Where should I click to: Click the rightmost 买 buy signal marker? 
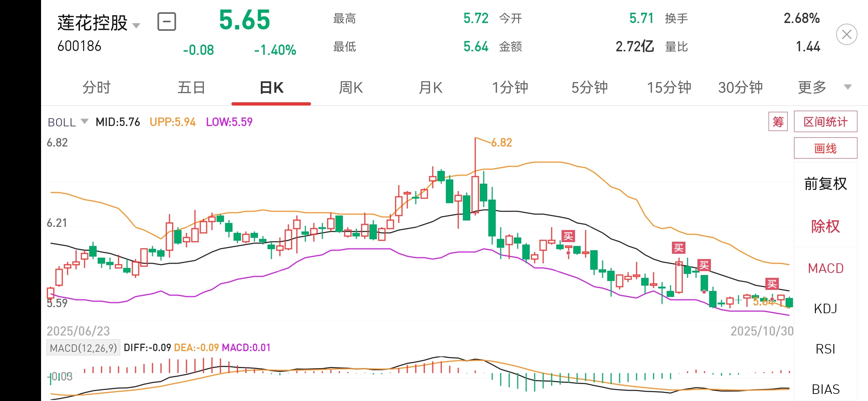point(772,283)
